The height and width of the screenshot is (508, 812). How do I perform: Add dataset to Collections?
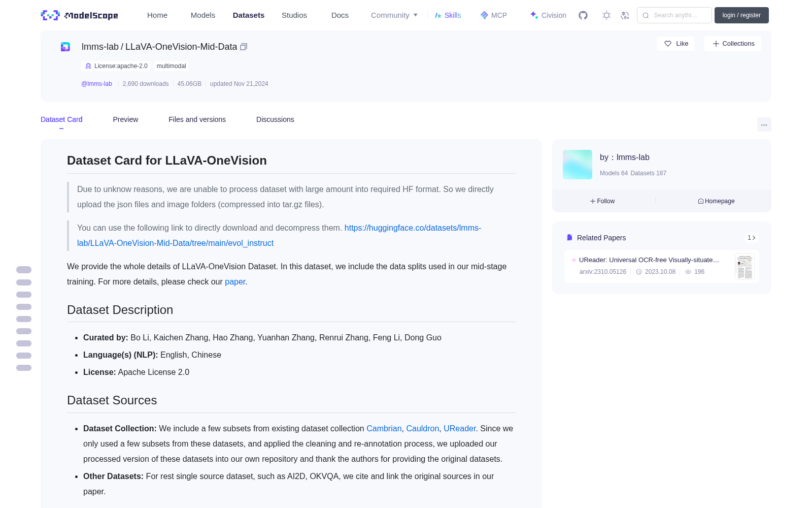(733, 44)
